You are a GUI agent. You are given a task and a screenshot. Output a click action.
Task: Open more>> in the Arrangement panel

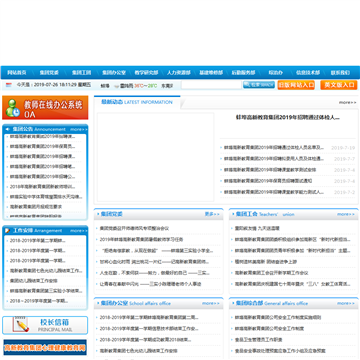click(78, 230)
